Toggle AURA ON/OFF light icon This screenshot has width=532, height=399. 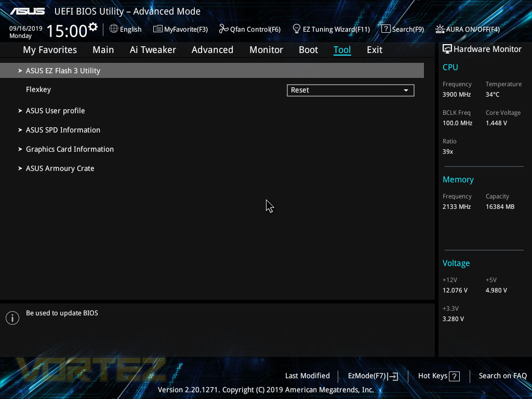coord(440,29)
